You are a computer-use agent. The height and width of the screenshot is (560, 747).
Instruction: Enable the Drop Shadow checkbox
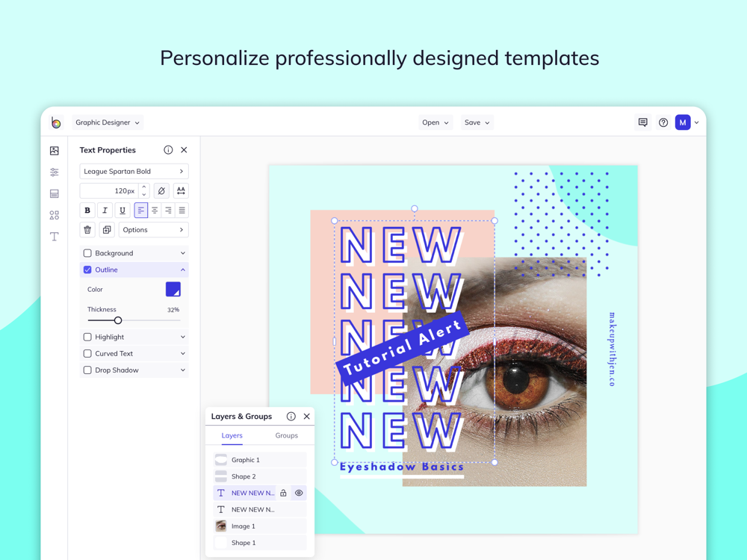(x=87, y=370)
